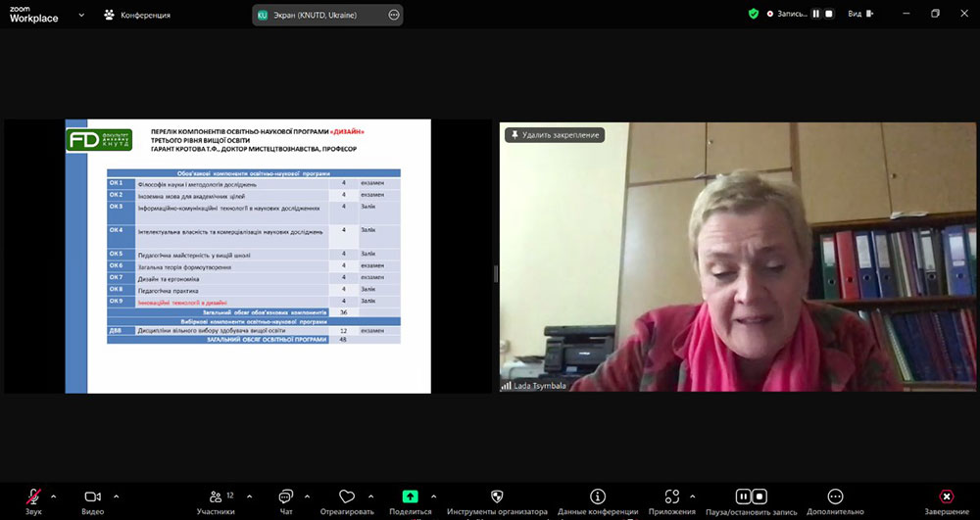Image resolution: width=980 pixels, height=520 pixels.
Task: Click Lada Tsymbala's video tile
Action: pos(738,257)
